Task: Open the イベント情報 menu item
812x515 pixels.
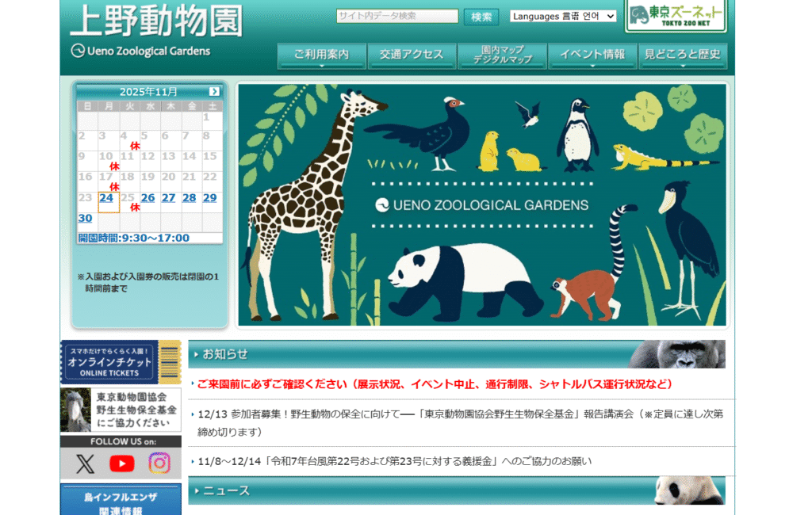Action: 592,55
